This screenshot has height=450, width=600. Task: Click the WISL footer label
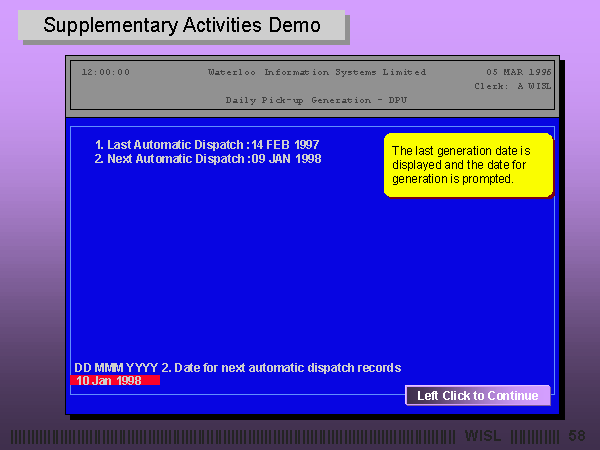[483, 436]
